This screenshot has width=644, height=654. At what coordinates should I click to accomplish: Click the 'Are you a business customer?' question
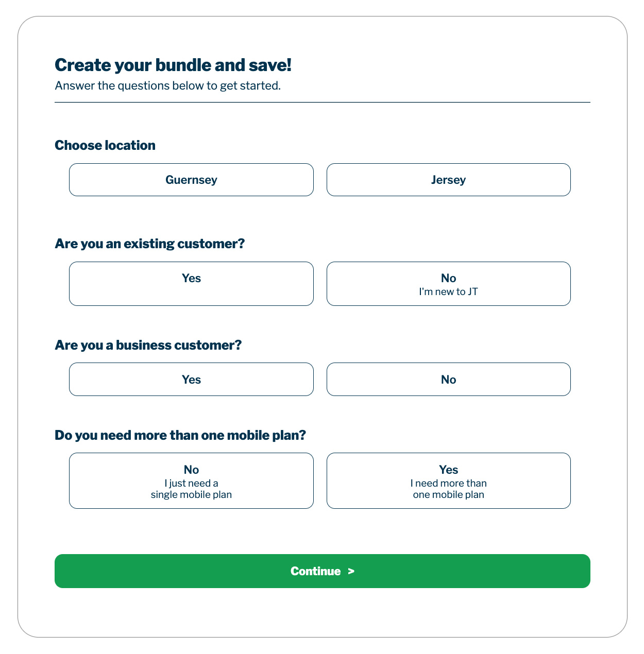(148, 345)
